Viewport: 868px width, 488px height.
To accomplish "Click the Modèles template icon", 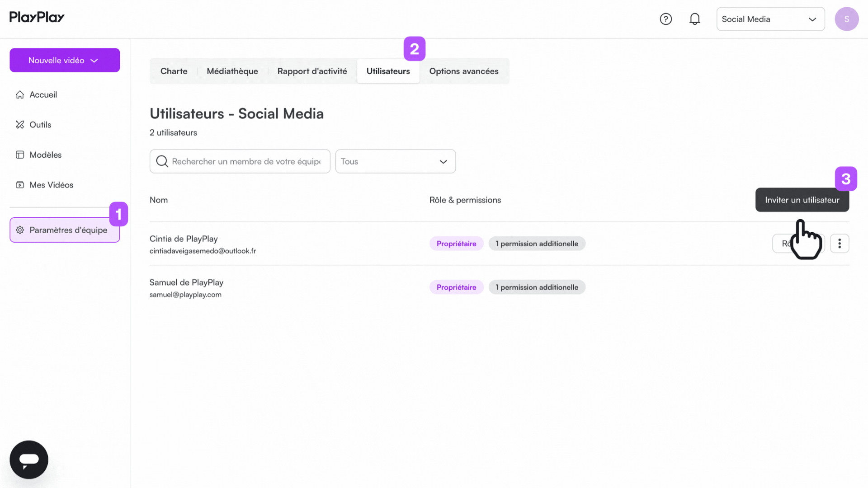I will coord(20,155).
